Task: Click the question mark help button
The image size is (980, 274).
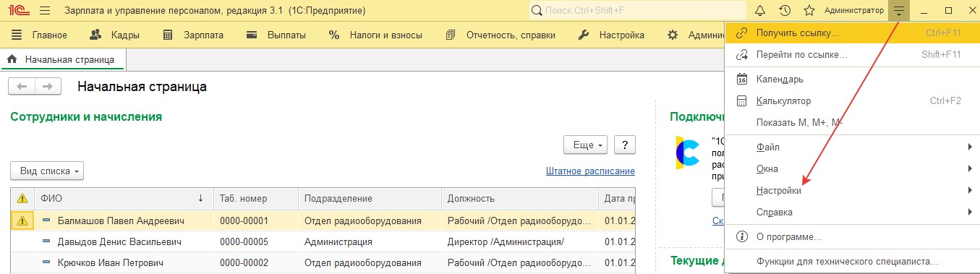Action: point(625,145)
